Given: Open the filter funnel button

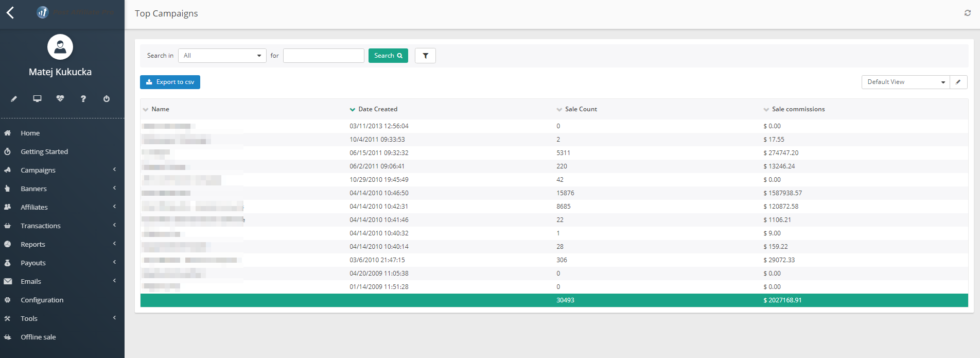Looking at the screenshot, I should click(x=425, y=56).
